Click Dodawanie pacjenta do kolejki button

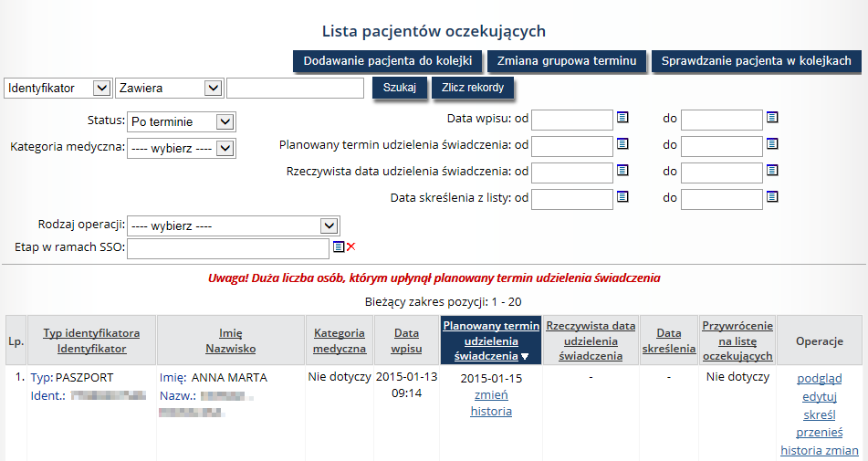pyautogui.click(x=388, y=61)
